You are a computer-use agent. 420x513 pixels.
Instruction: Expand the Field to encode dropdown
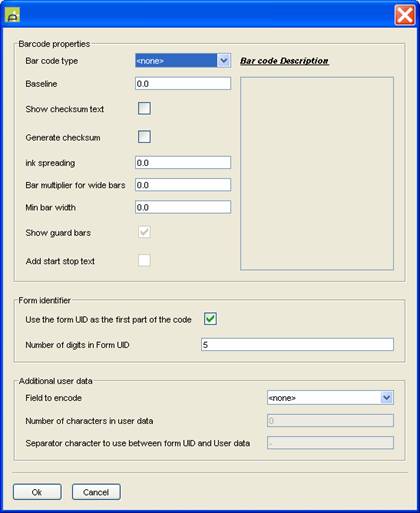pos(330,398)
